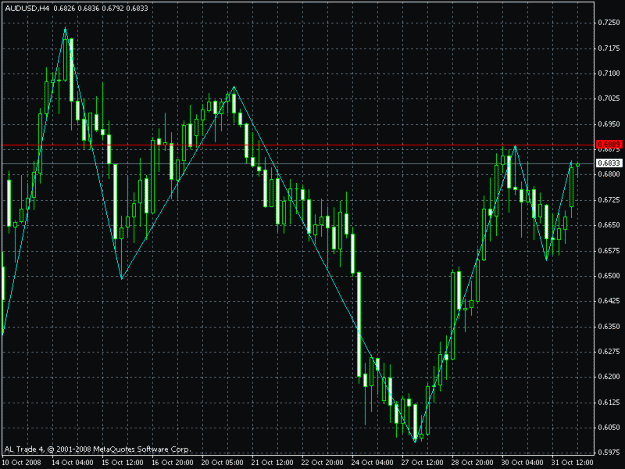The image size is (625, 469).
Task: Click the 24 Oct 04:00 time label
Action: pyautogui.click(x=372, y=463)
